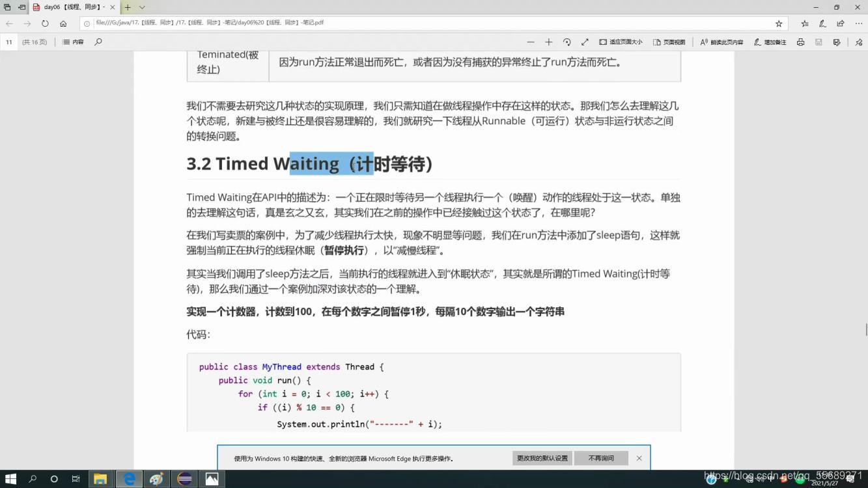This screenshot has height=488, width=868.
Task: Open File Explorer from taskbar
Action: tap(100, 479)
